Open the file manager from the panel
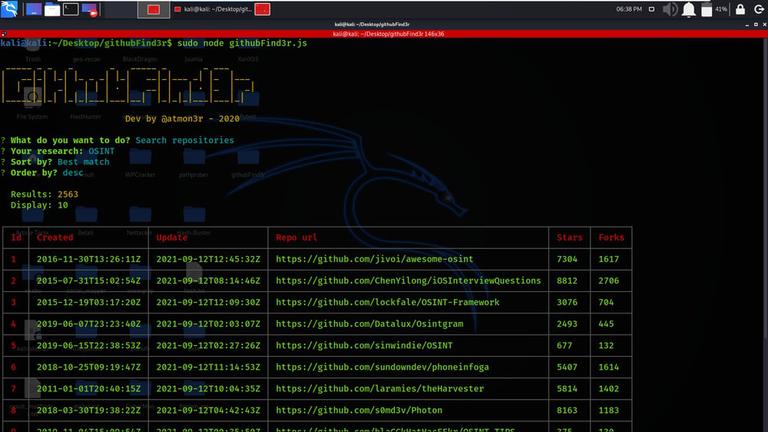The image size is (768, 432). 52,9
